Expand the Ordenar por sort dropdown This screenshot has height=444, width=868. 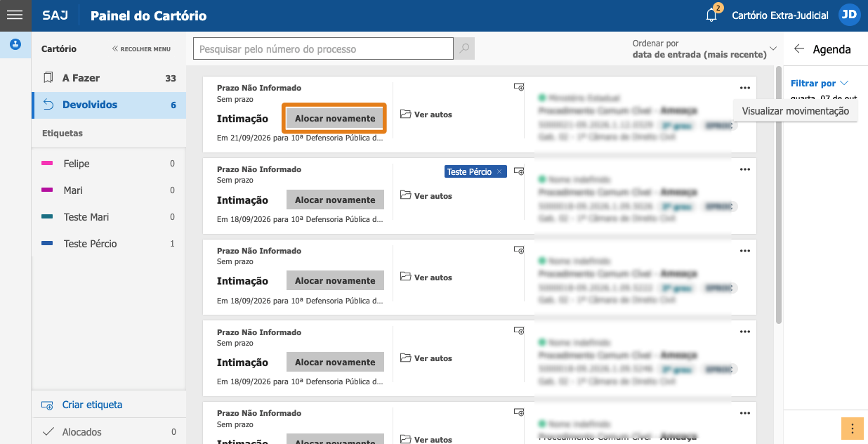[704, 49]
